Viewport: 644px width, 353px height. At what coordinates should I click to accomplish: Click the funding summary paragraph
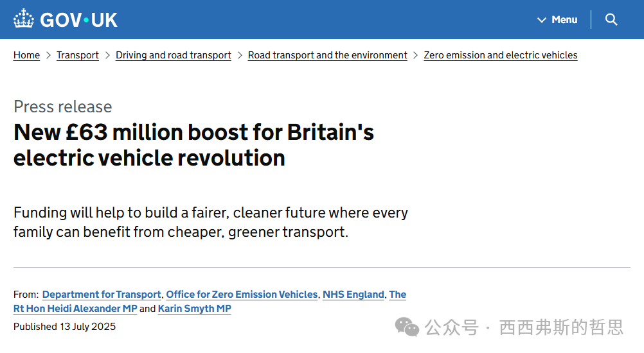pos(210,222)
